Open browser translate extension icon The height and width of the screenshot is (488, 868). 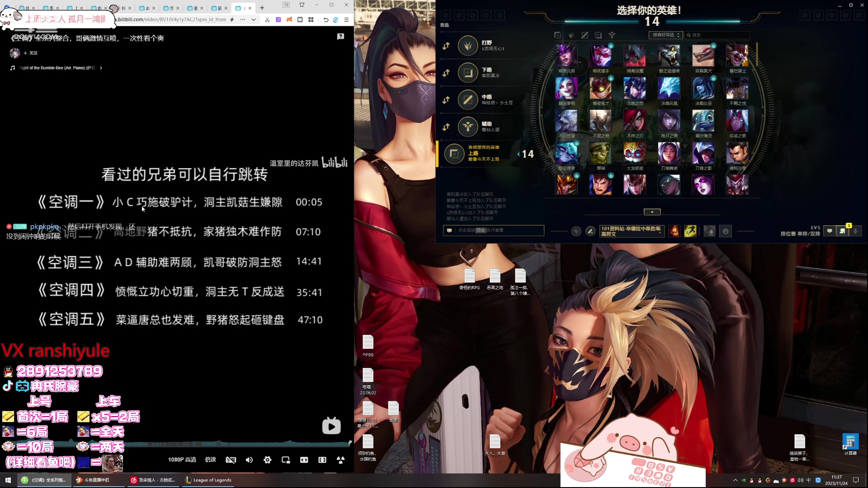click(278, 19)
